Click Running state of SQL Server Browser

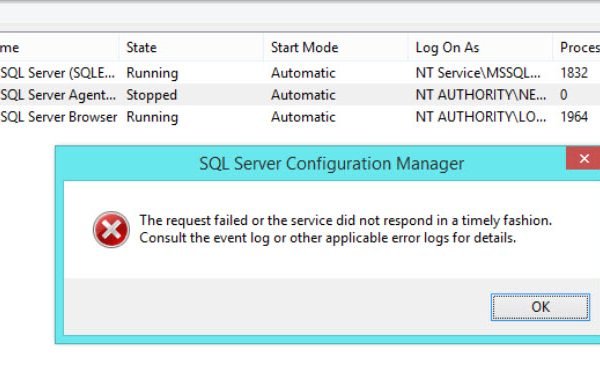tap(152, 117)
